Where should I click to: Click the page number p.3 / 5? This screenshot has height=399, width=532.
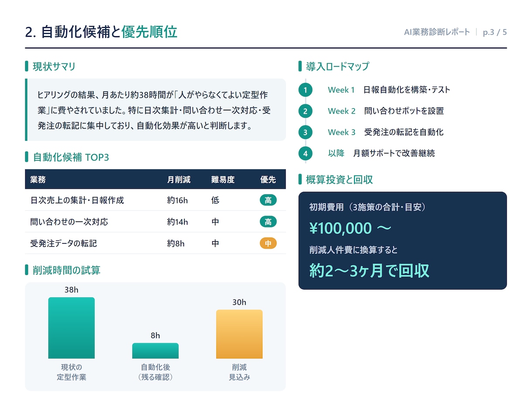[495, 32]
